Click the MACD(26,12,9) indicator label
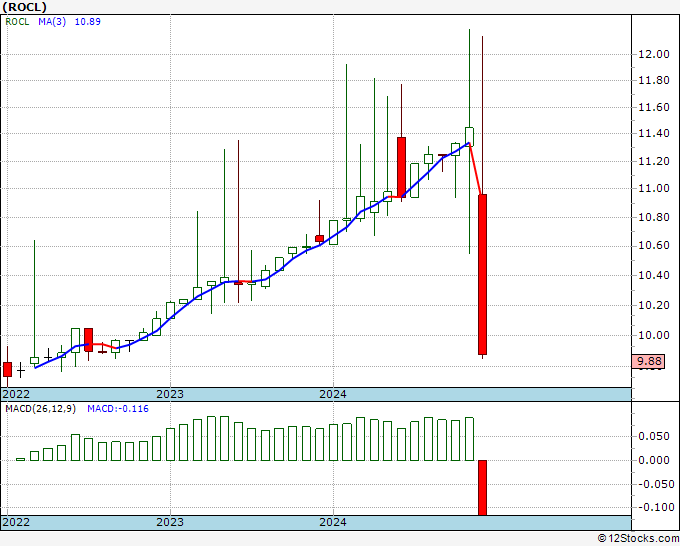 click(x=40, y=409)
